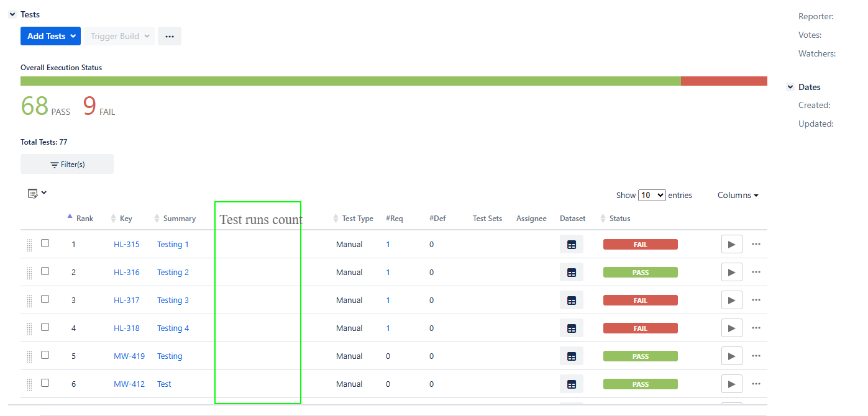868x416 pixels.
Task: Tick the checkbox for HL-317
Action: point(45,299)
